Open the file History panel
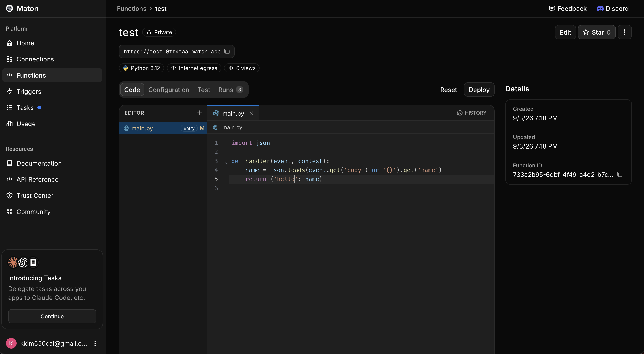Screen dimensions: 644x354 click(x=472, y=113)
